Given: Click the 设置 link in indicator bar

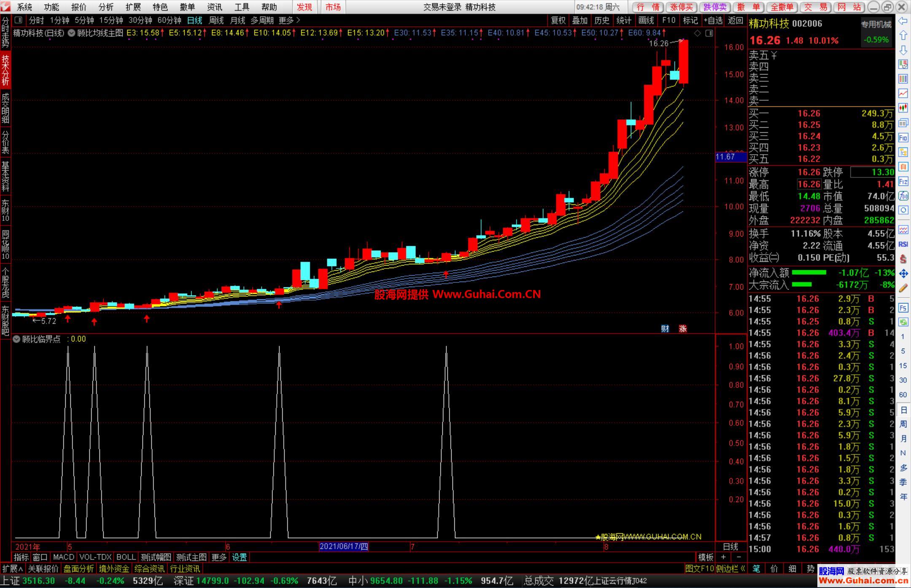Looking at the screenshot, I should (x=240, y=557).
